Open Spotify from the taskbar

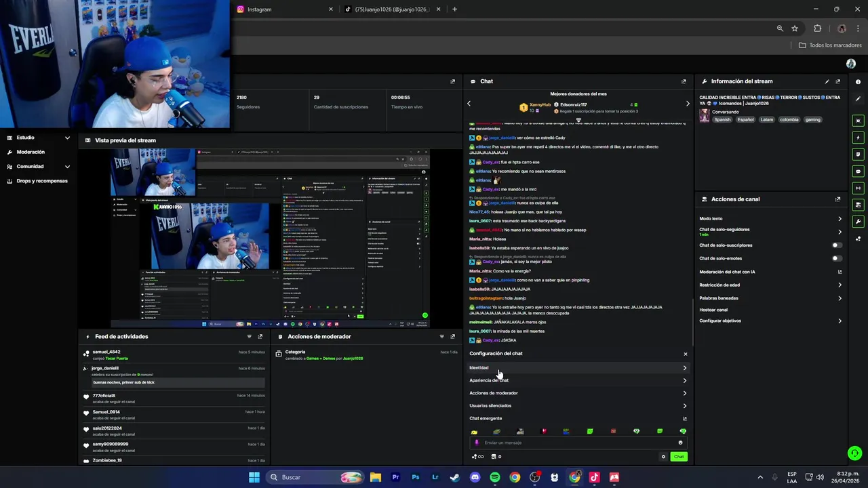tap(495, 477)
